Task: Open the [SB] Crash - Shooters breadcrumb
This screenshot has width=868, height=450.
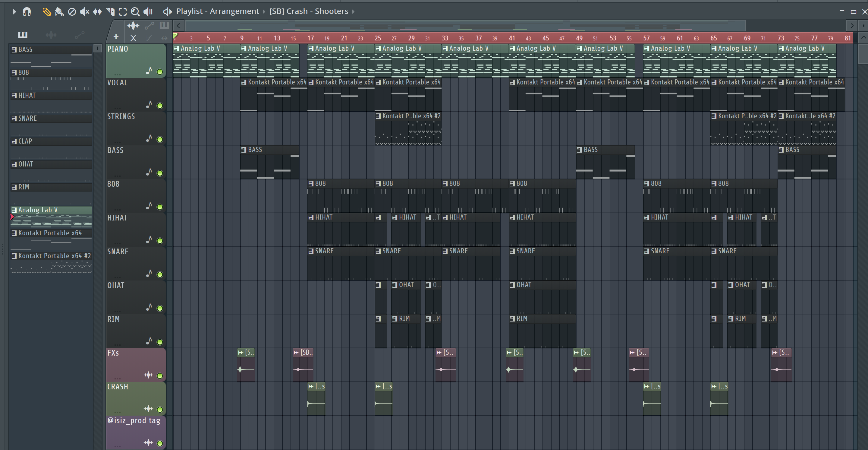Action: 309,11
